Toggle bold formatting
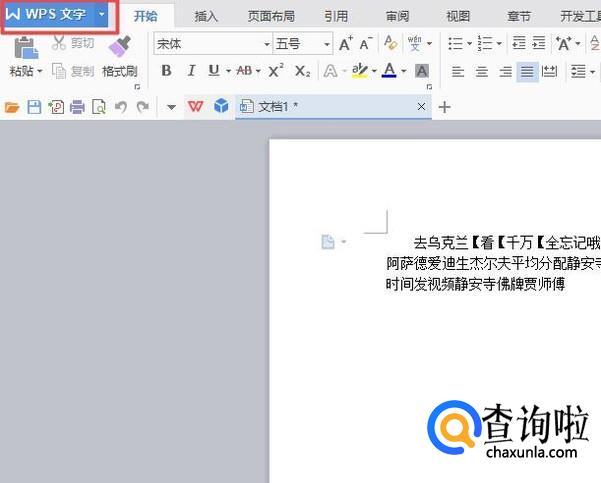This screenshot has height=483, width=601. tap(166, 71)
